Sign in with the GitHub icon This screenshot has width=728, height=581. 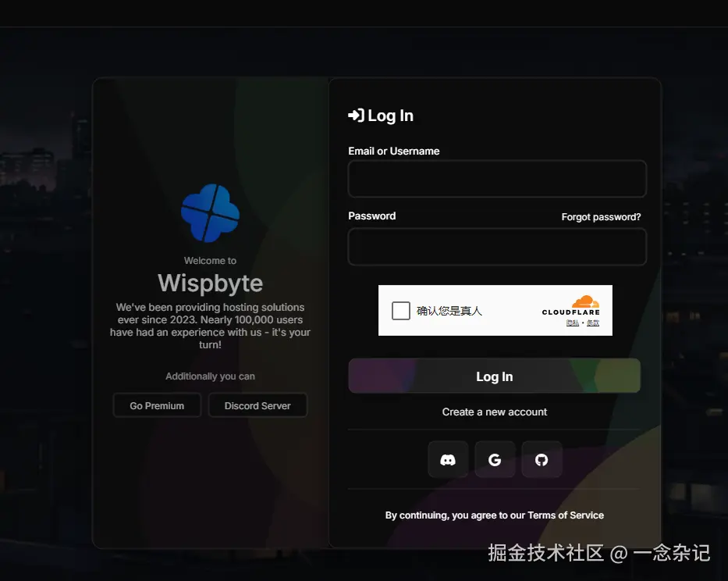(x=542, y=460)
